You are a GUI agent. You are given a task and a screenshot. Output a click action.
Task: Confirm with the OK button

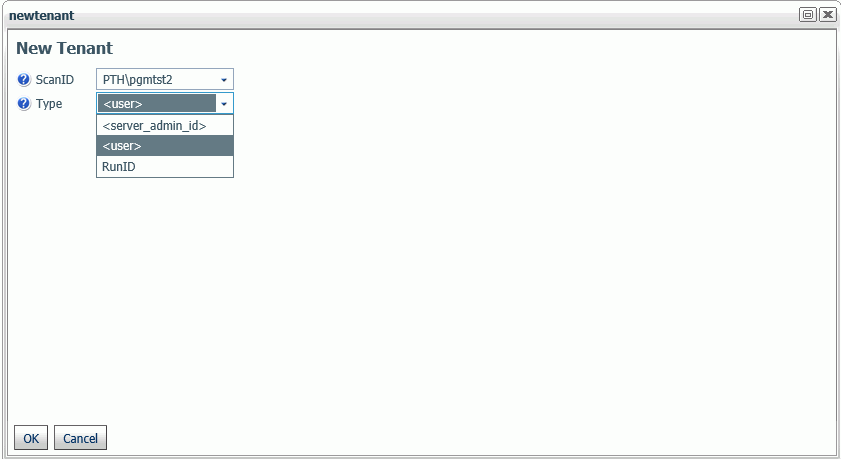[x=31, y=438]
